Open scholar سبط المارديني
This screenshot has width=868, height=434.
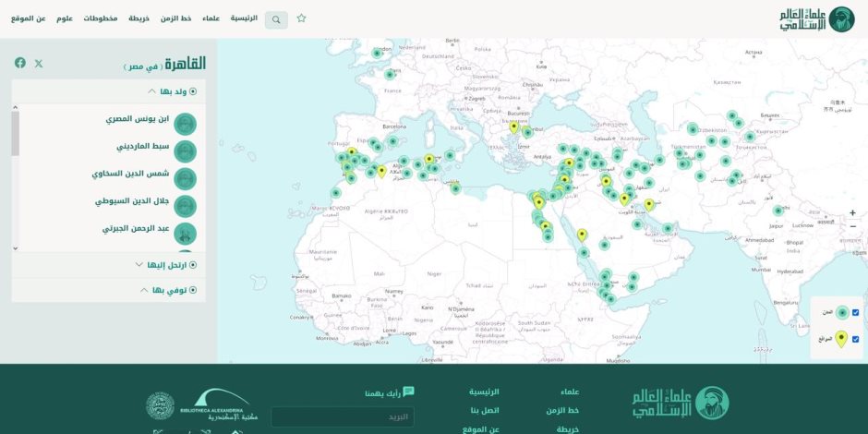point(143,147)
